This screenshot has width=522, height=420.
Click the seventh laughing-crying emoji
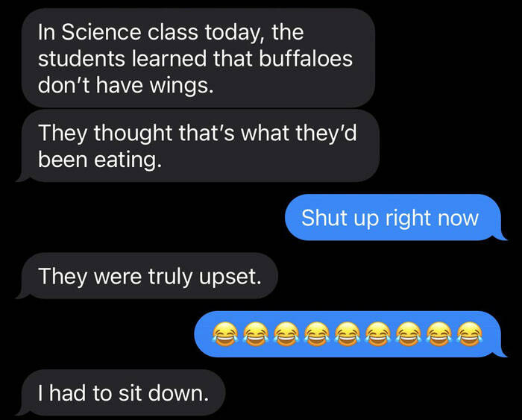(x=409, y=334)
